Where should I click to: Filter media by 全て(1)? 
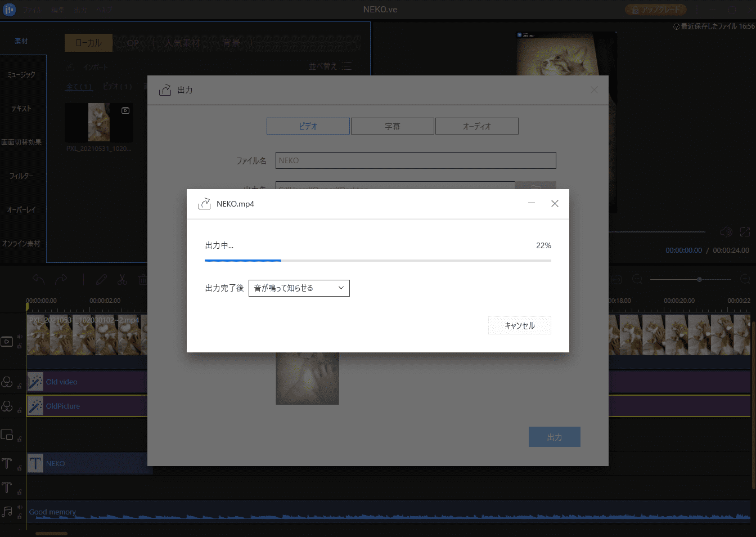click(x=79, y=87)
